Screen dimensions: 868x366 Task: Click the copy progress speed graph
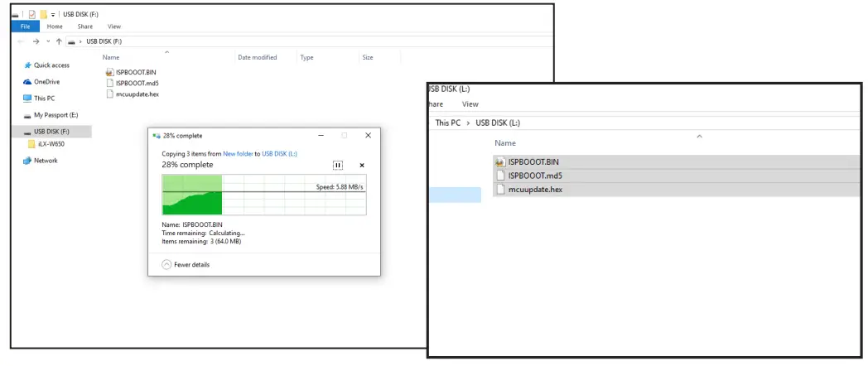click(263, 195)
